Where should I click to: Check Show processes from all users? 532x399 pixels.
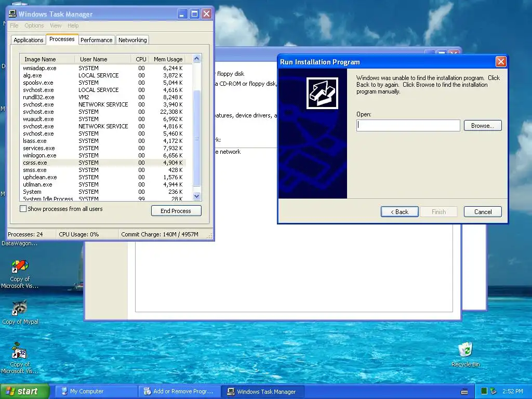click(x=23, y=209)
